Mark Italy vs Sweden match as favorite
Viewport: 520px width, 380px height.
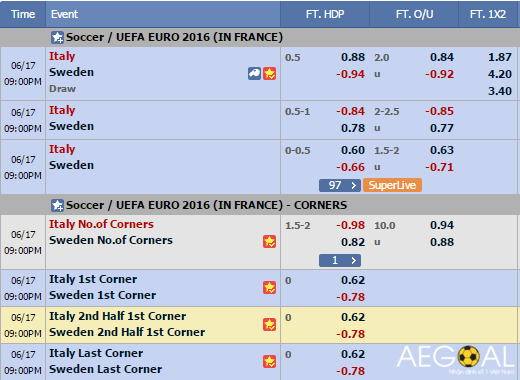click(269, 73)
